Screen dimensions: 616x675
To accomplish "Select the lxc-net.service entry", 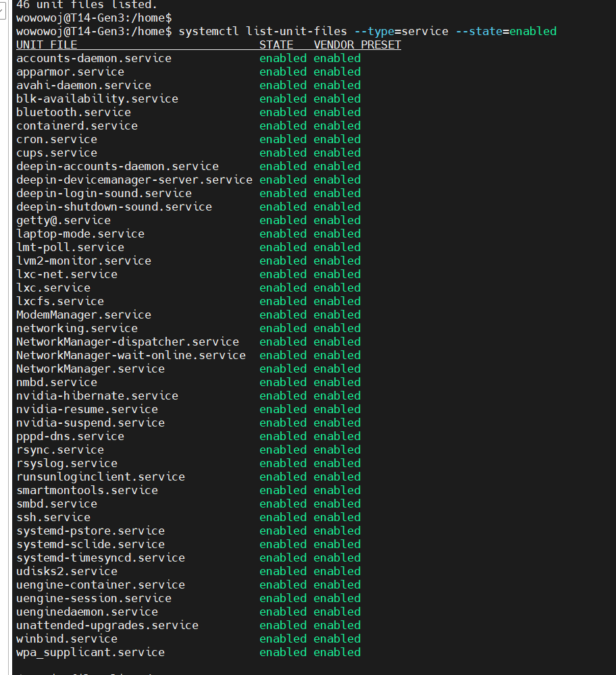I will (x=67, y=274).
